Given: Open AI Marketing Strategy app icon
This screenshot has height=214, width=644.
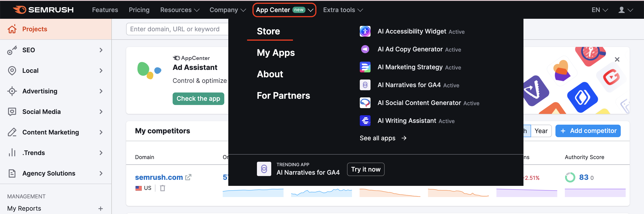Looking at the screenshot, I should click(x=365, y=67).
